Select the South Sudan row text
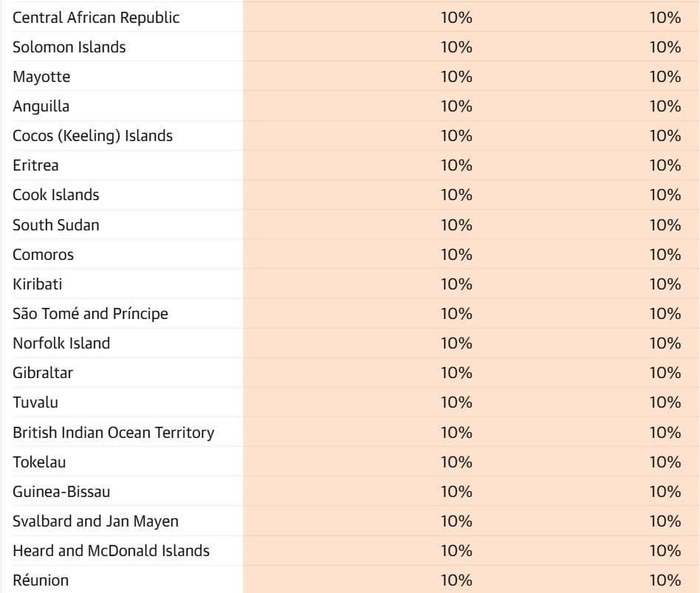Screen dimensions: 700x593 (55, 224)
